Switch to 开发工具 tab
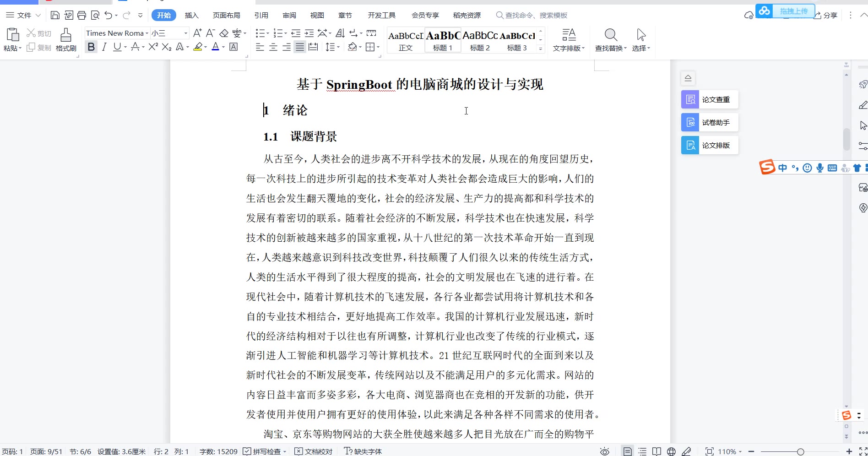Image resolution: width=868 pixels, height=456 pixels. 382,15
